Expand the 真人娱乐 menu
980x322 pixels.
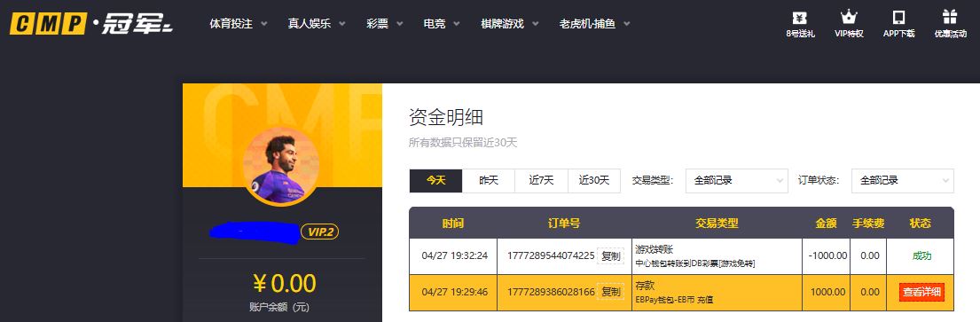click(x=317, y=24)
